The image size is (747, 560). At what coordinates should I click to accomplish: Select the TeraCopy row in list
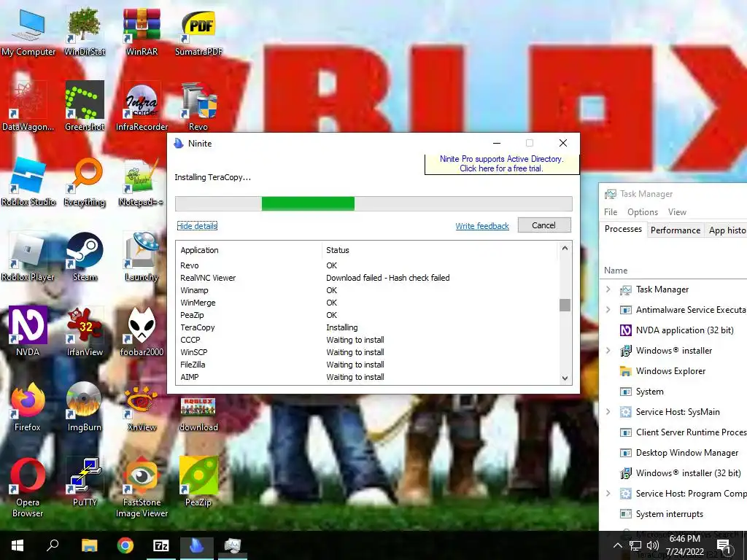pyautogui.click(x=368, y=327)
